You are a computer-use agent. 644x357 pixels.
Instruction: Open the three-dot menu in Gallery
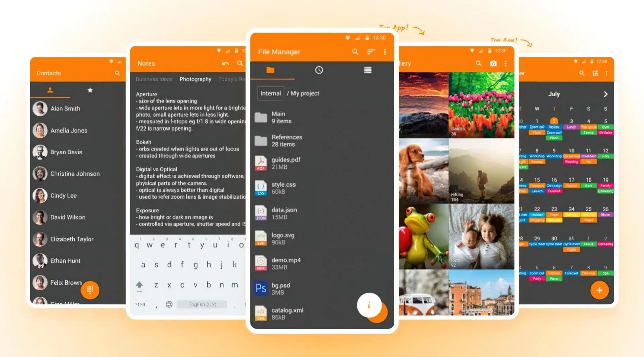pyautogui.click(x=506, y=63)
